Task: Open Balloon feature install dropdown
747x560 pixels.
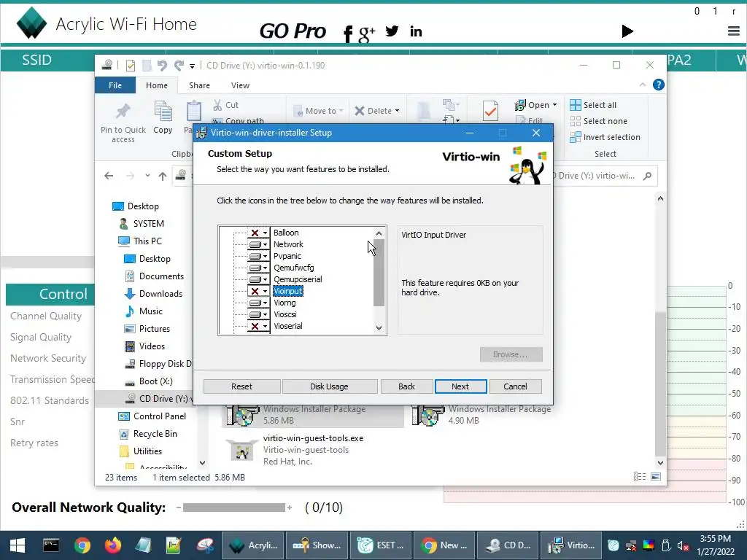Action: 258,233
